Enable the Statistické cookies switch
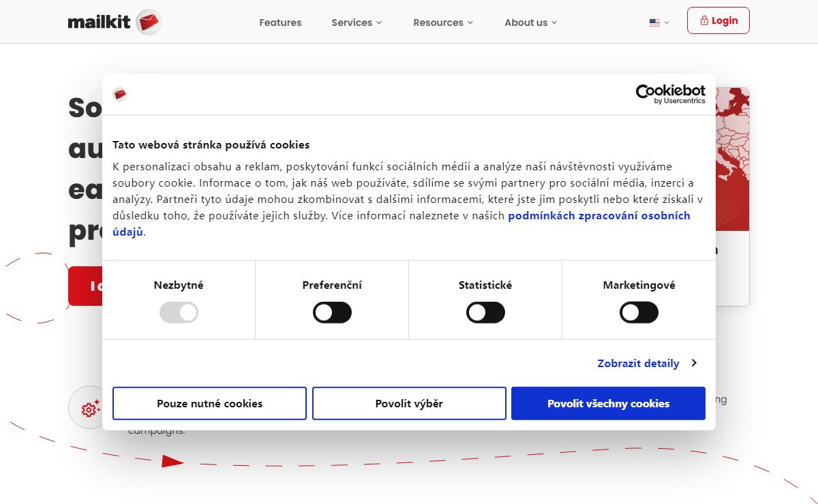818x504 pixels. 485,313
